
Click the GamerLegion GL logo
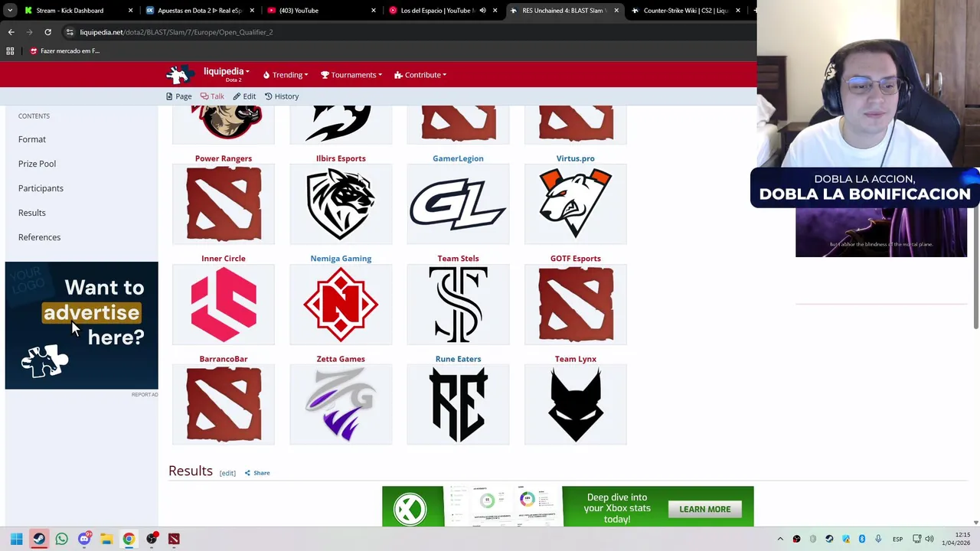[458, 204]
